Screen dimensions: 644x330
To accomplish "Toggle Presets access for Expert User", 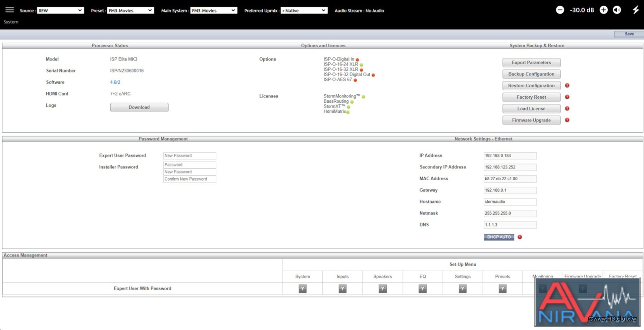I will pyautogui.click(x=502, y=289).
